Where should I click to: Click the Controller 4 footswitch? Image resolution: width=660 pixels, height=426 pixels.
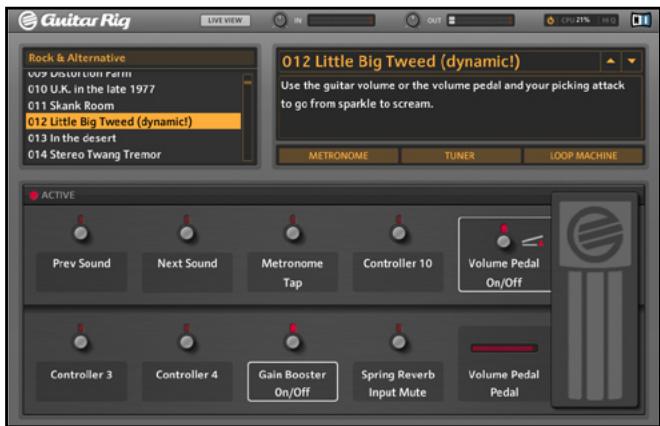[x=187, y=342]
